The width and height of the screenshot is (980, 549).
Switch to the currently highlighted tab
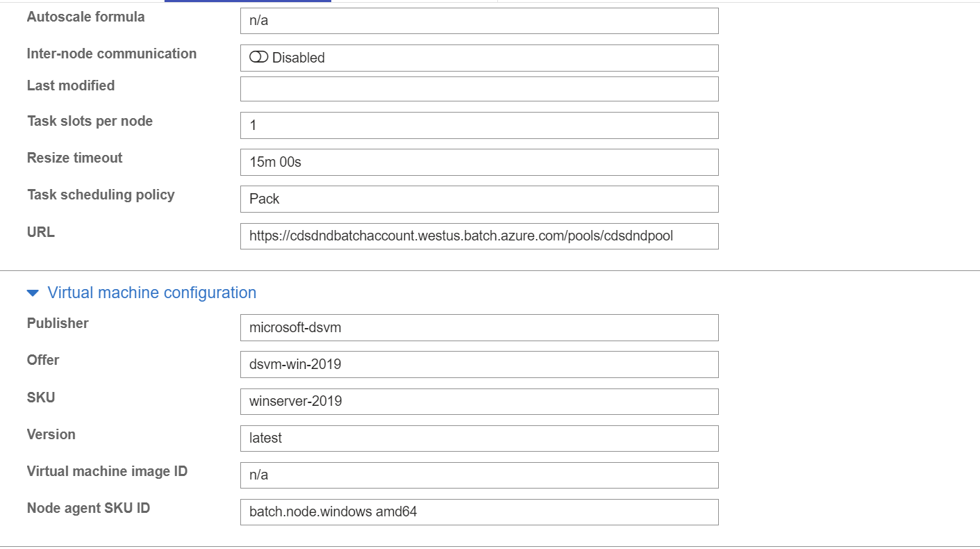[x=247, y=2]
